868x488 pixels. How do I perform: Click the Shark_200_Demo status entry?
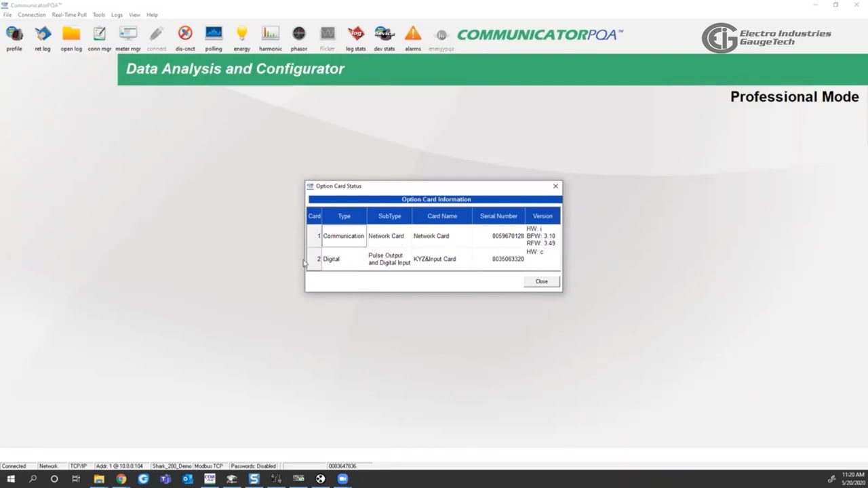click(172, 466)
